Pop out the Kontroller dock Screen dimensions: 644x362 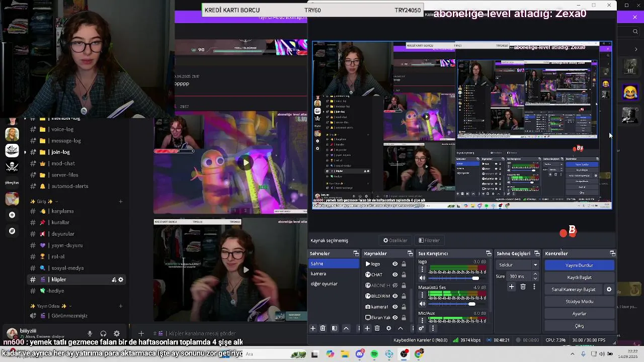(612, 253)
